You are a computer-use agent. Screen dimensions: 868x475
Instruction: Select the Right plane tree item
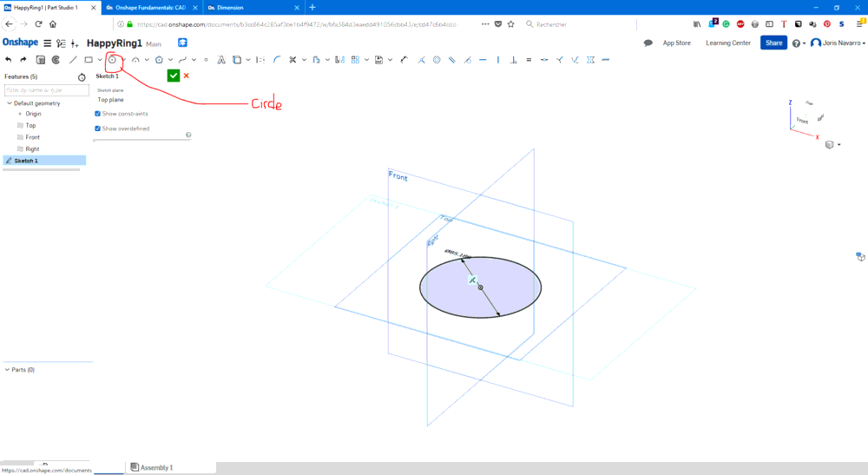(x=32, y=148)
